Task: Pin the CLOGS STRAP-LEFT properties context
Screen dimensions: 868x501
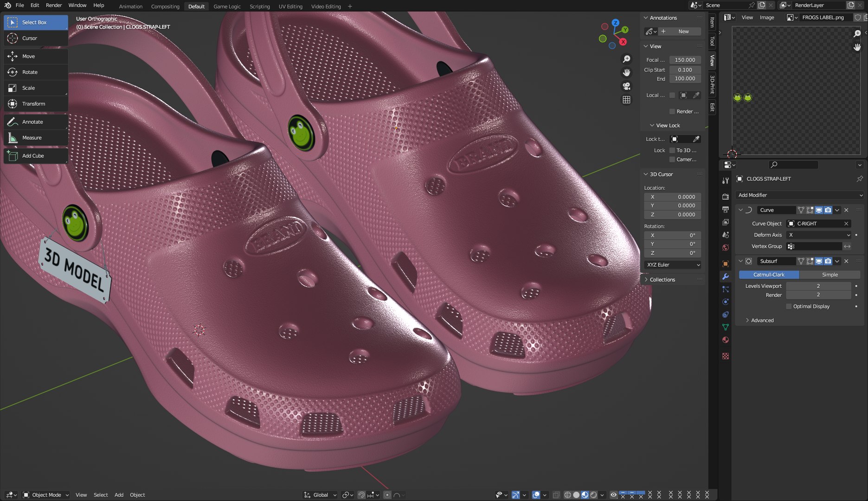Action: [859, 179]
